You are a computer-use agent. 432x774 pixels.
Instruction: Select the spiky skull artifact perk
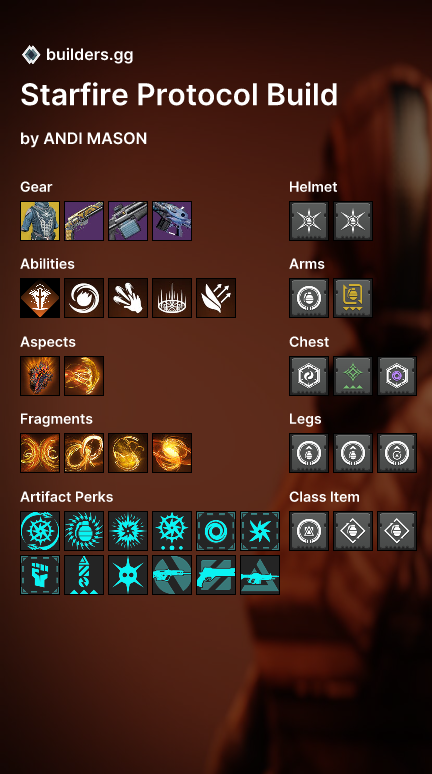(x=128, y=575)
